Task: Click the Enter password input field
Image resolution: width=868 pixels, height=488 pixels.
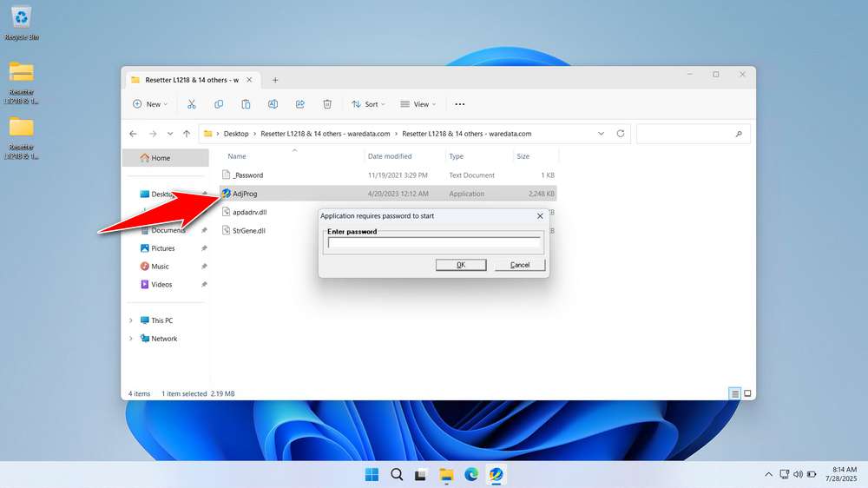Action: point(433,242)
